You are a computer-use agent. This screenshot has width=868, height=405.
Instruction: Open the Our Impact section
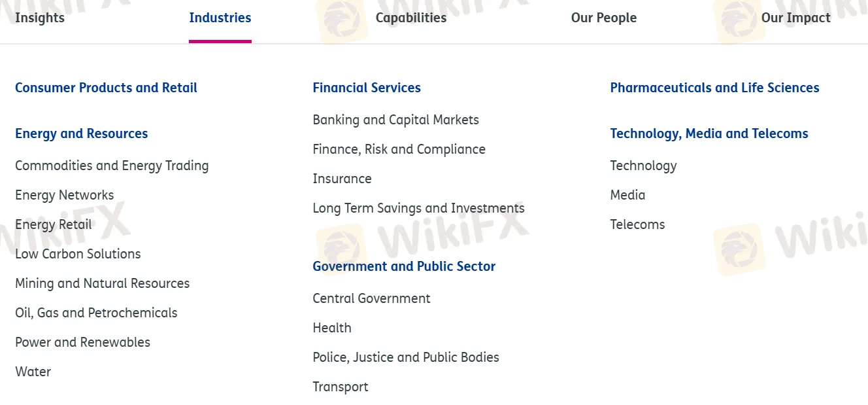click(x=795, y=18)
